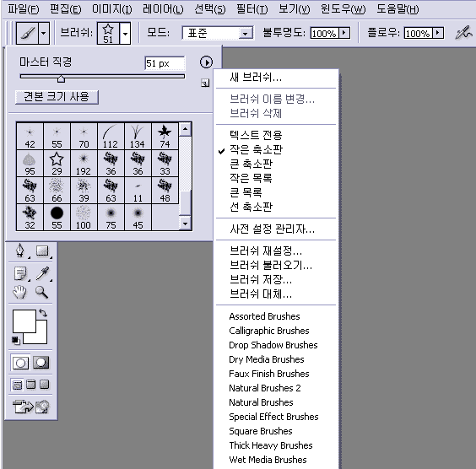This screenshot has height=469, width=476.
Task: Click the background color swatch
Action: tap(41, 337)
